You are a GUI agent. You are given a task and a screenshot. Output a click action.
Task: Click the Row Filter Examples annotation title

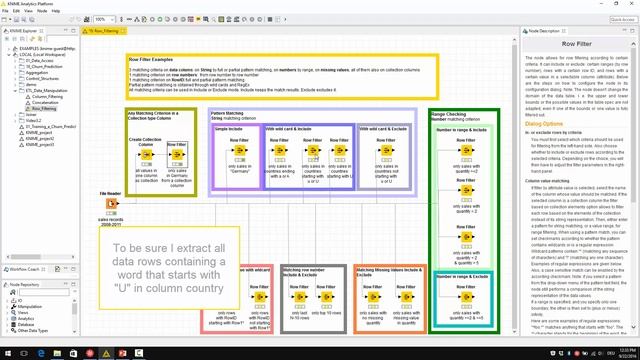151,60
